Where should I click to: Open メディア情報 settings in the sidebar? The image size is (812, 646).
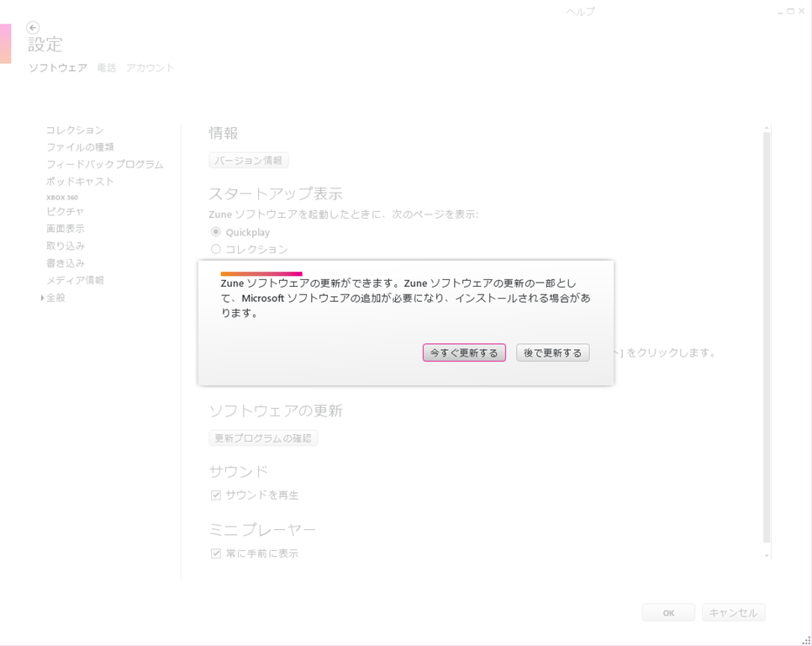point(75,280)
